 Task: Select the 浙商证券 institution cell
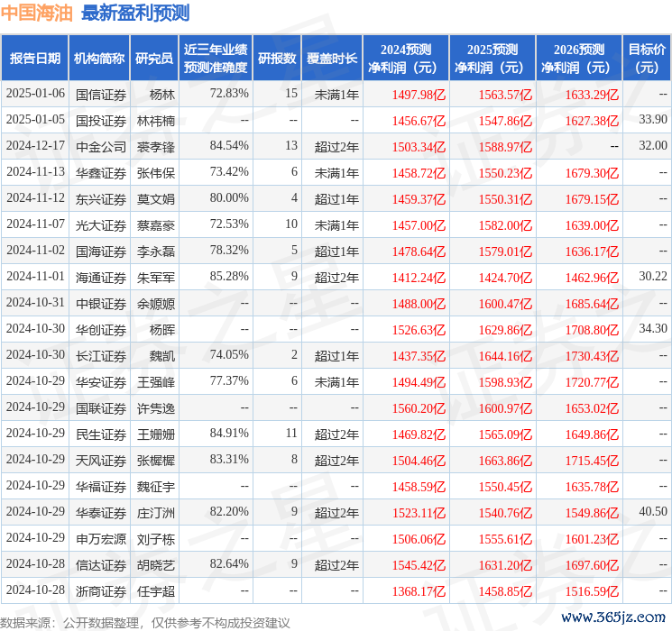tap(101, 591)
